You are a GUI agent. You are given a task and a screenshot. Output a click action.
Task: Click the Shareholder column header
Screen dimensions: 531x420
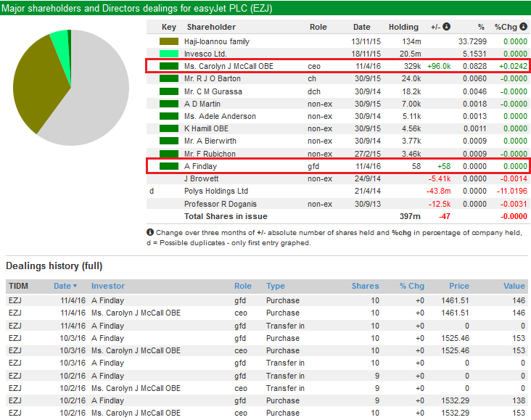(211, 27)
